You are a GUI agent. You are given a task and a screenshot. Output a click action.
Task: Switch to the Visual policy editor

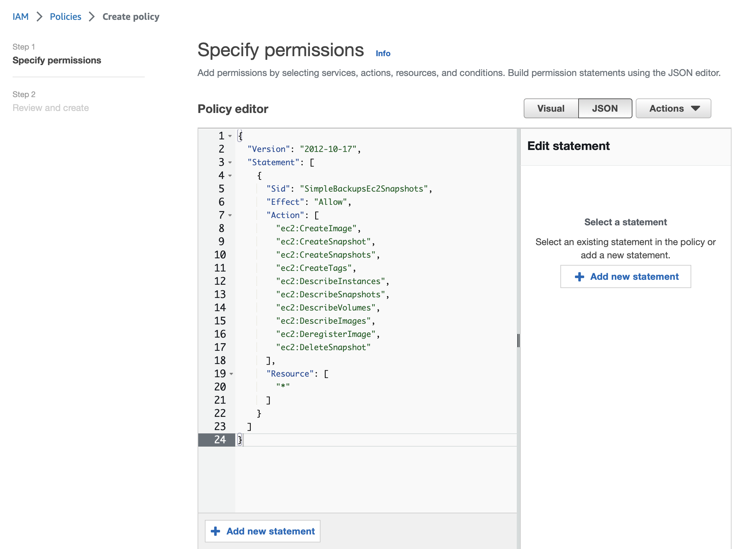coord(550,108)
